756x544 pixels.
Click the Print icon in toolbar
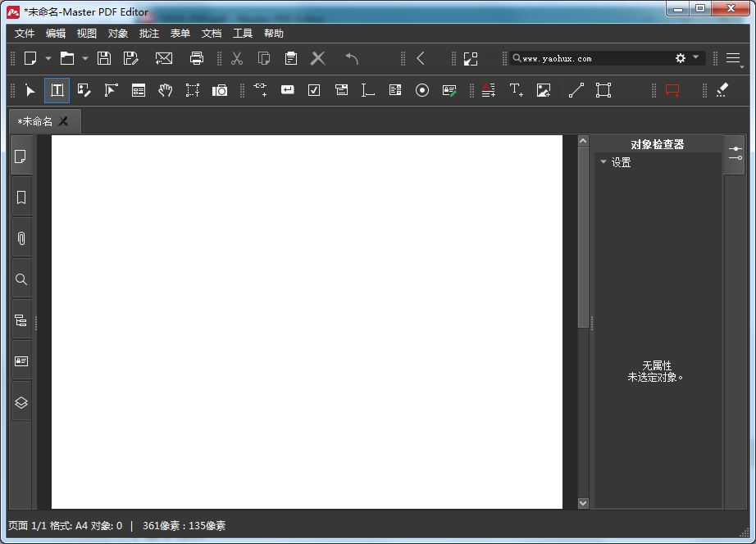pos(197,58)
